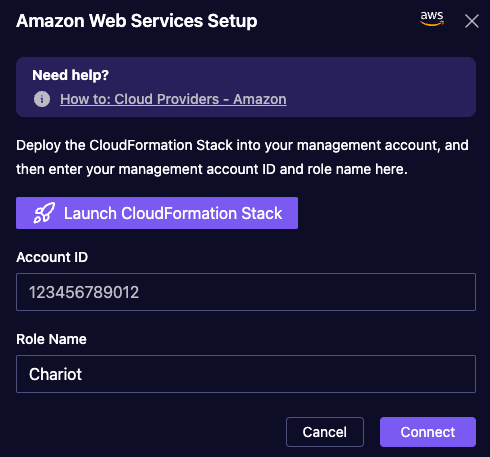Click the Deploy the CloudFormation Stack description text
This screenshot has height=457, width=490.
tap(242, 157)
